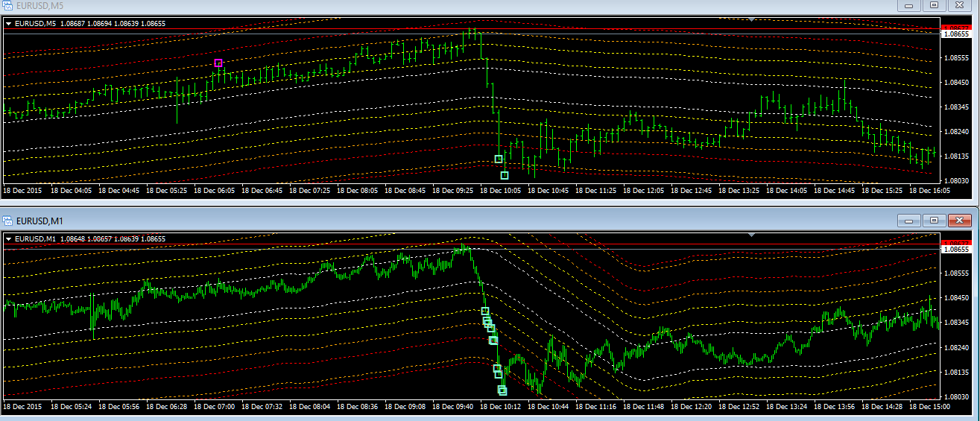The height and width of the screenshot is (421, 980).
Task: Close the EURUSD,M5 chart window
Action: [x=960, y=5]
